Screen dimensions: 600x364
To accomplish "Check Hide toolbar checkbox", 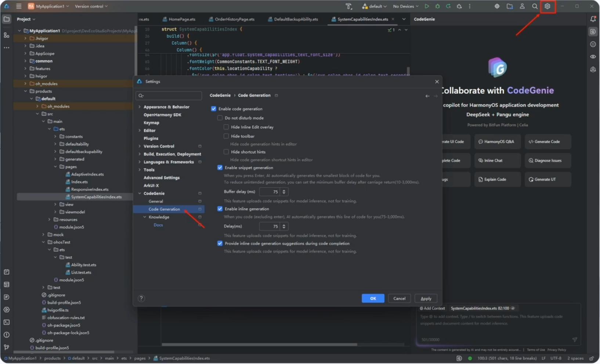I will tap(226, 136).
